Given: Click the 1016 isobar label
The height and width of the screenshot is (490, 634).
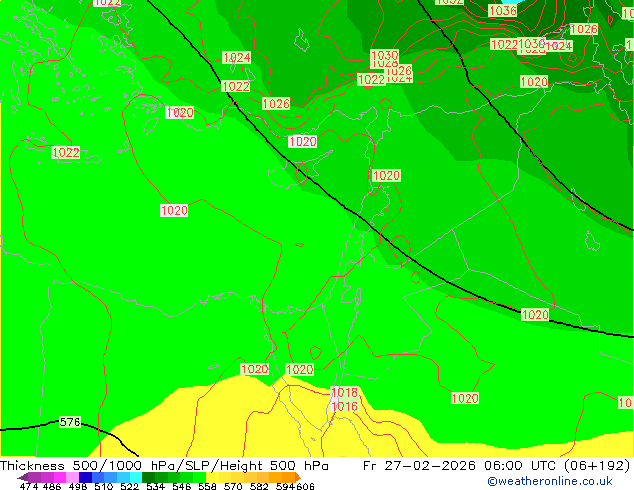Looking at the screenshot, I should [x=344, y=406].
